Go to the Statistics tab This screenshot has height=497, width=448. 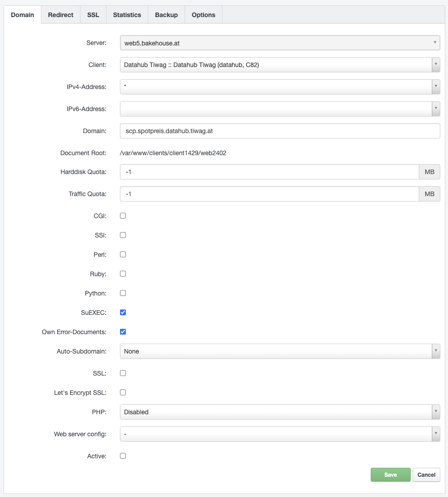point(127,15)
